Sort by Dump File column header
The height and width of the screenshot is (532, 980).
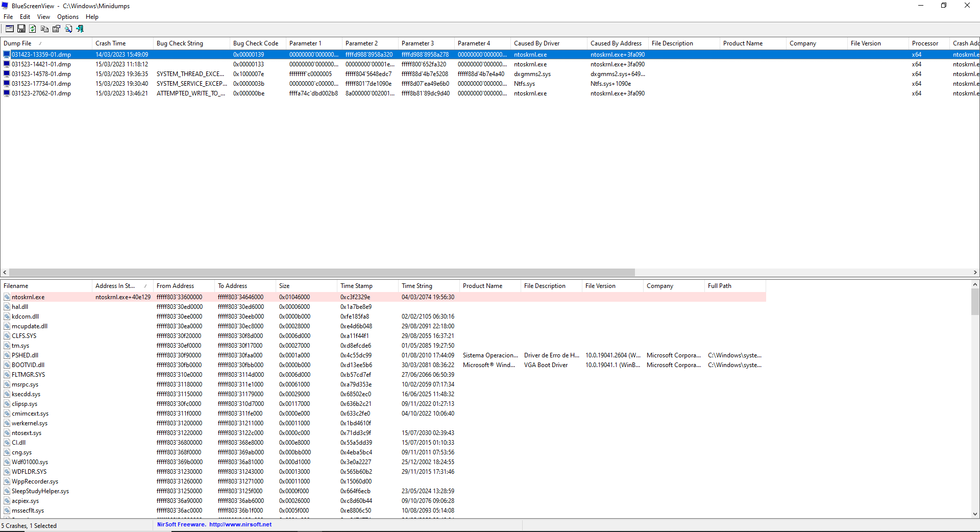(x=46, y=43)
